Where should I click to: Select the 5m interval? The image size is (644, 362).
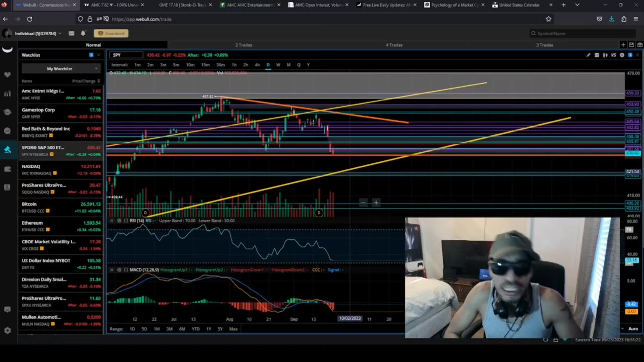(176, 65)
